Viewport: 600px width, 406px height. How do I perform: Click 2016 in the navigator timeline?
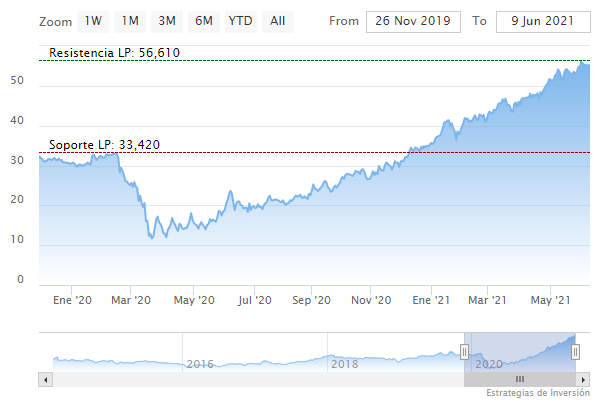[200, 364]
